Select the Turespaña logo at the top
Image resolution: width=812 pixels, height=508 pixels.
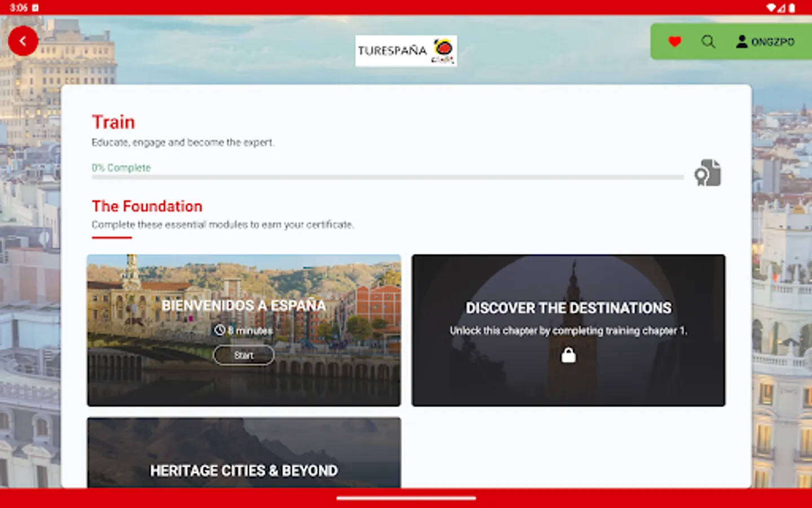coord(405,50)
